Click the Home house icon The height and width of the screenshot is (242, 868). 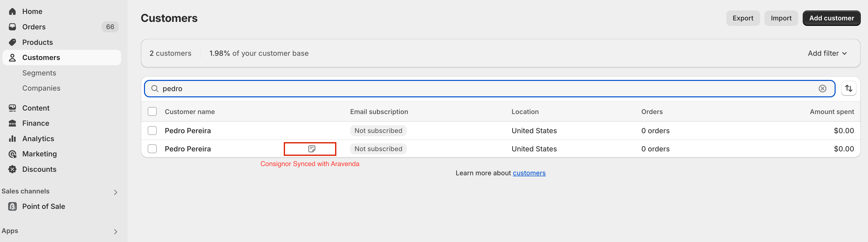12,11
